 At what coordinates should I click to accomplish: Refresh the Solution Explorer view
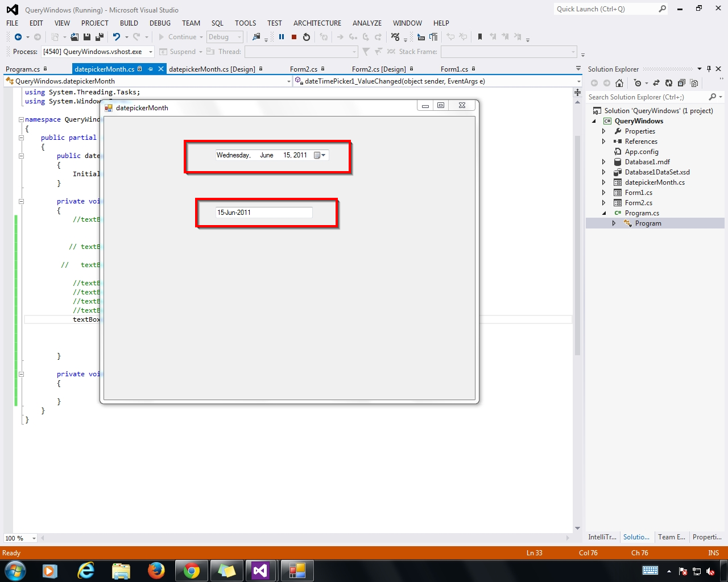[669, 83]
